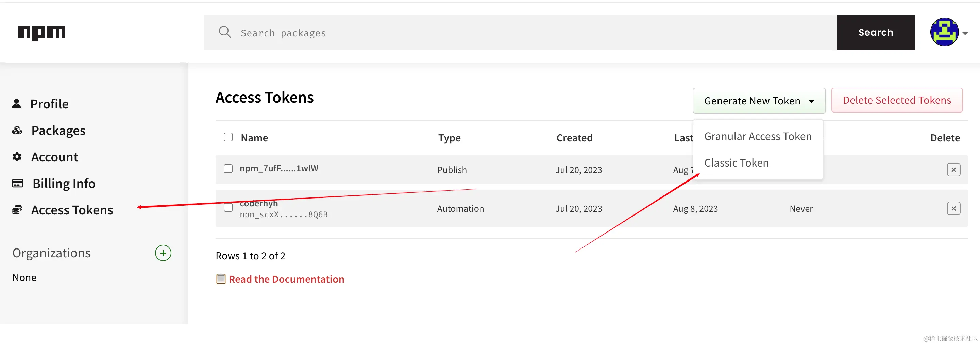Open Packages in the sidebar
The width and height of the screenshot is (980, 344).
tap(58, 131)
